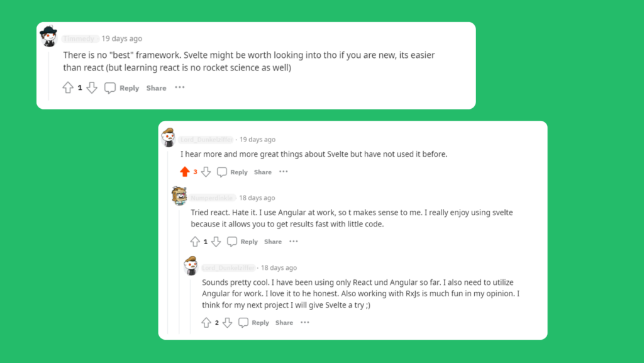Open the three-dot menu on the bottom comment
644x363 pixels.
pos(304,322)
